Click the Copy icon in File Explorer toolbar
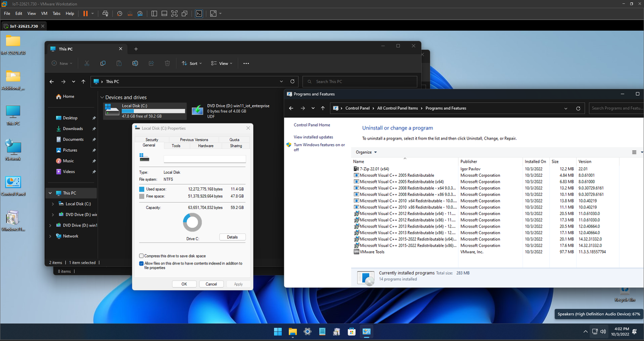 click(103, 63)
